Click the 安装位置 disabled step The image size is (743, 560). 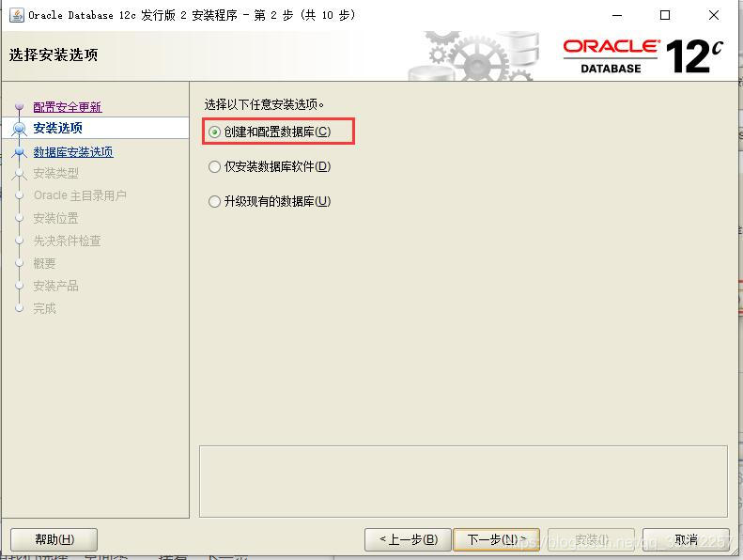(56, 218)
